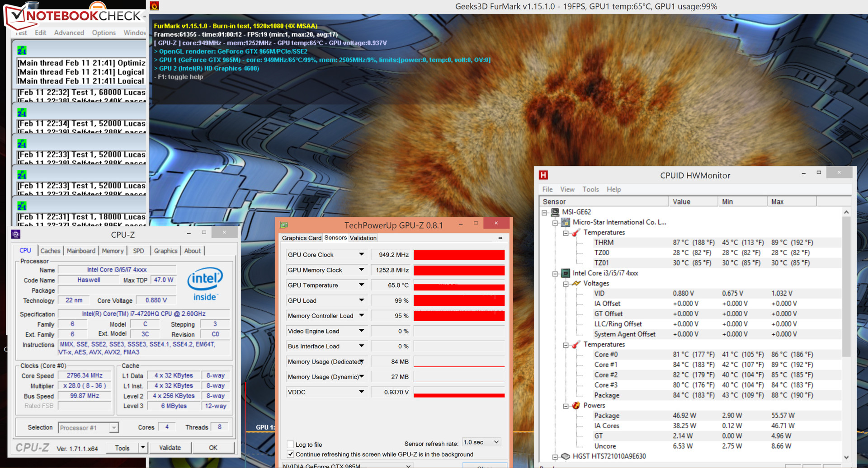Open the GPU Core Clock sensor dropdown

pyautogui.click(x=361, y=255)
